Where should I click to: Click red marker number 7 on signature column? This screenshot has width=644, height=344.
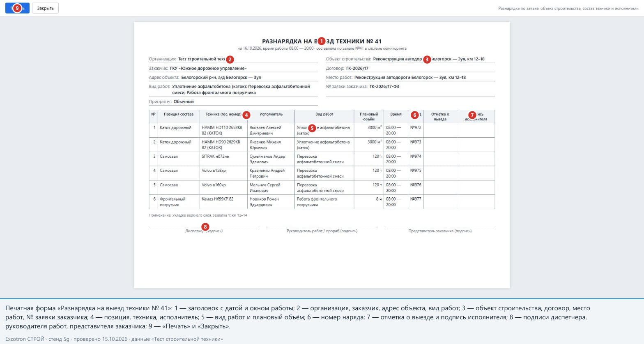472,115
